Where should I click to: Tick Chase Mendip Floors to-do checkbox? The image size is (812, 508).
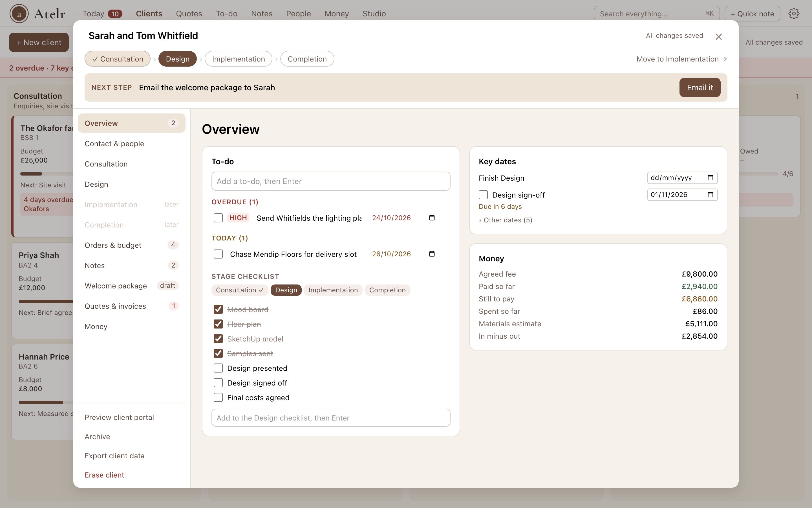[x=218, y=254]
